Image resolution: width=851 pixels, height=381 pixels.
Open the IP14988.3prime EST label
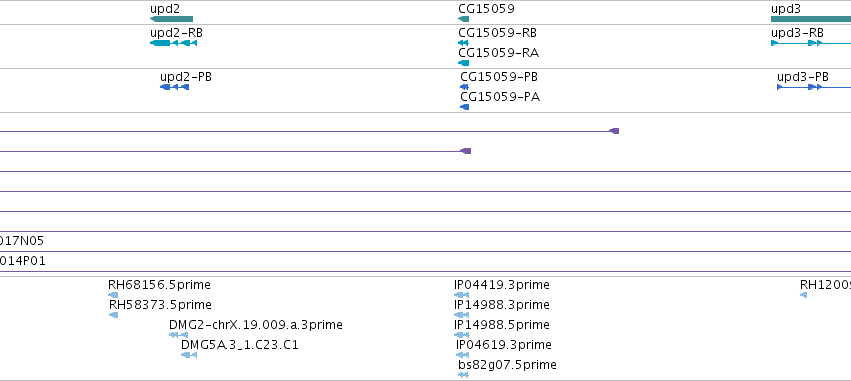click(x=502, y=304)
